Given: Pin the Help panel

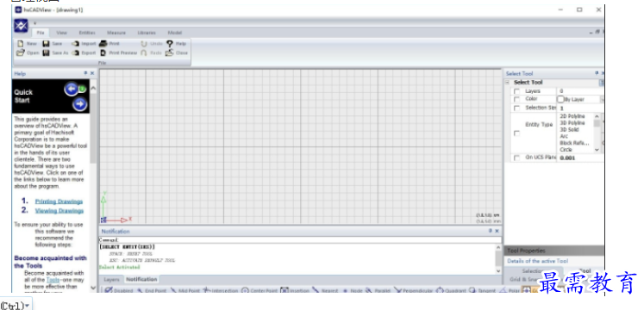Looking at the screenshot, I should [86, 73].
